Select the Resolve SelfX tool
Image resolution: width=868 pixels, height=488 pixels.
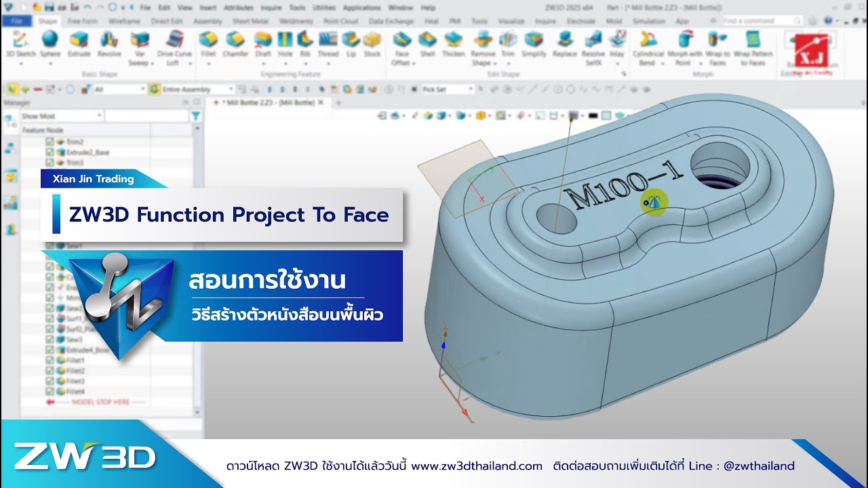click(x=593, y=48)
